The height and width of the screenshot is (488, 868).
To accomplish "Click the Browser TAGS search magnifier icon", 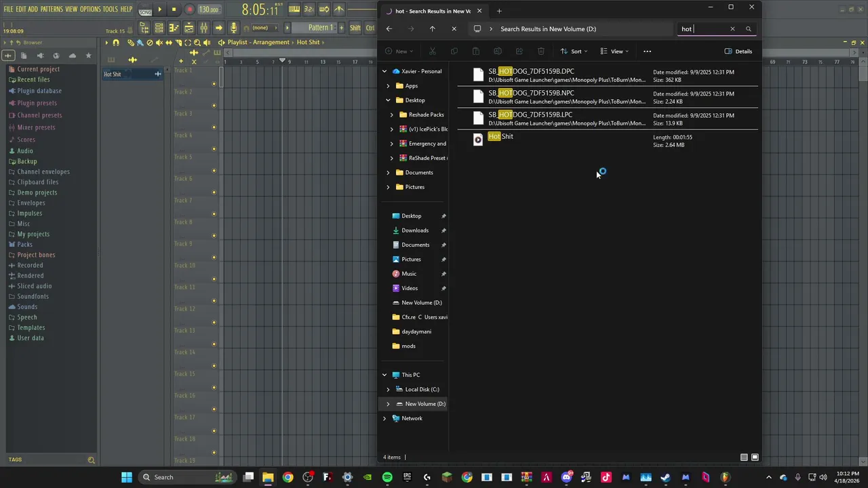I will coord(91,460).
